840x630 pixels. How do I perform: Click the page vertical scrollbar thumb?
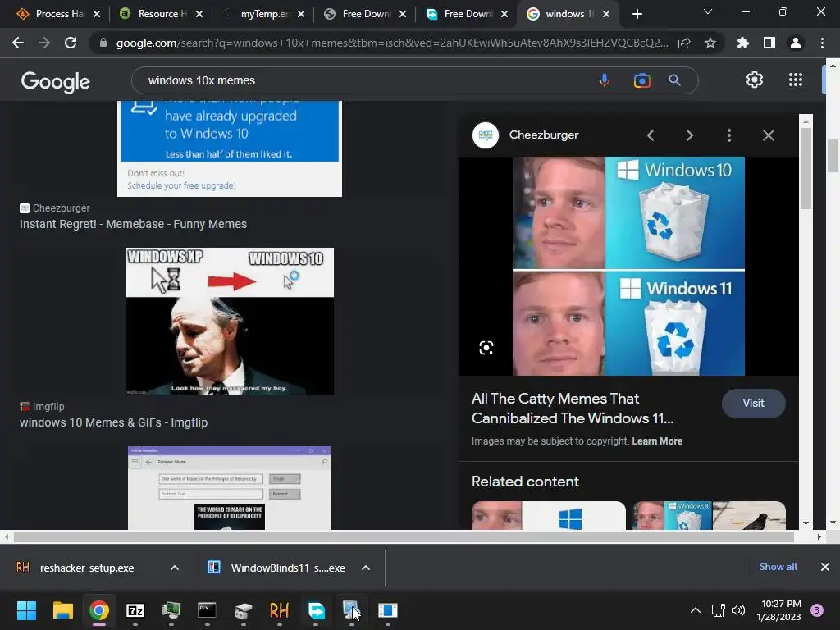[833, 155]
